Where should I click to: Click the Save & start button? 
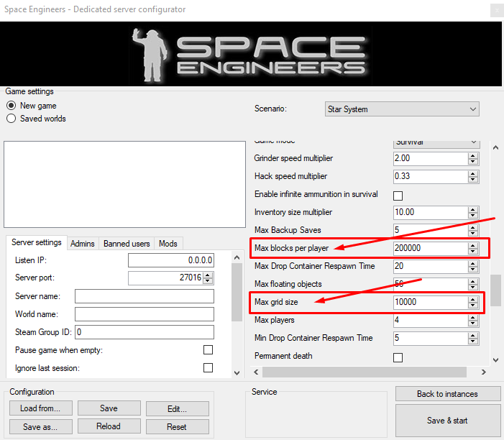[446, 421]
